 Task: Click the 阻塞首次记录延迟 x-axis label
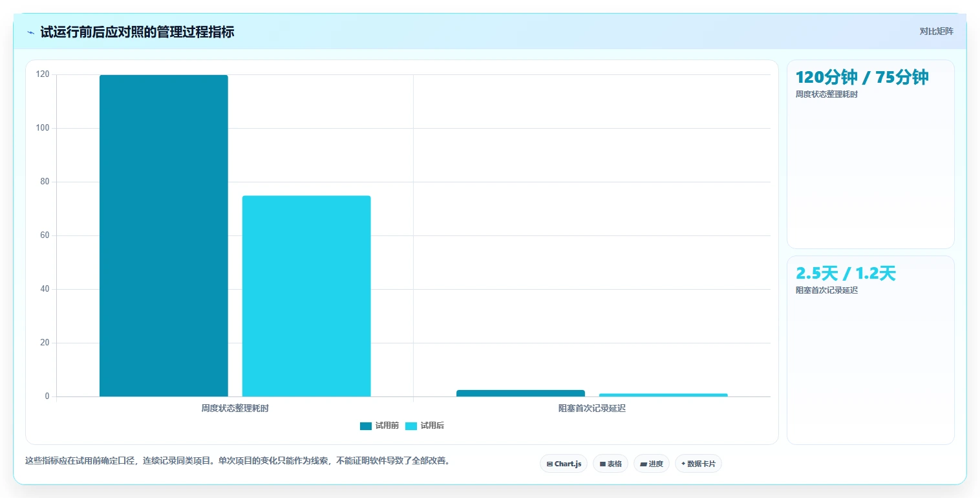click(x=592, y=409)
